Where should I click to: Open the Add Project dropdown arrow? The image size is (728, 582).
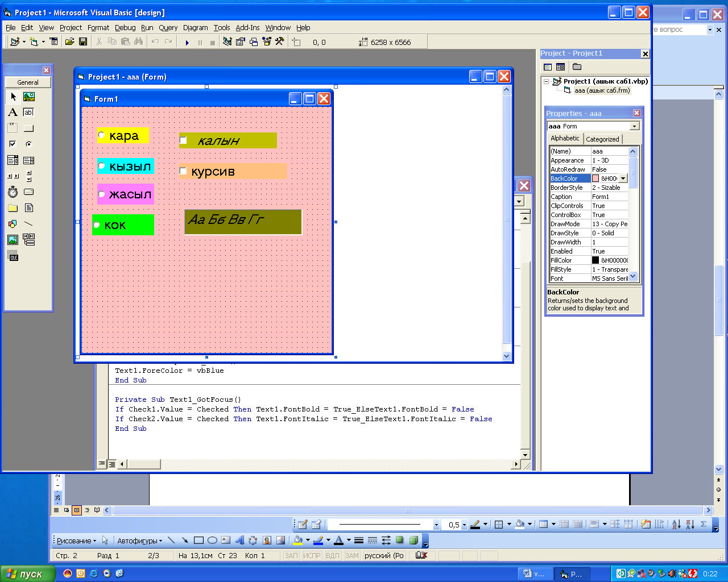[24, 42]
